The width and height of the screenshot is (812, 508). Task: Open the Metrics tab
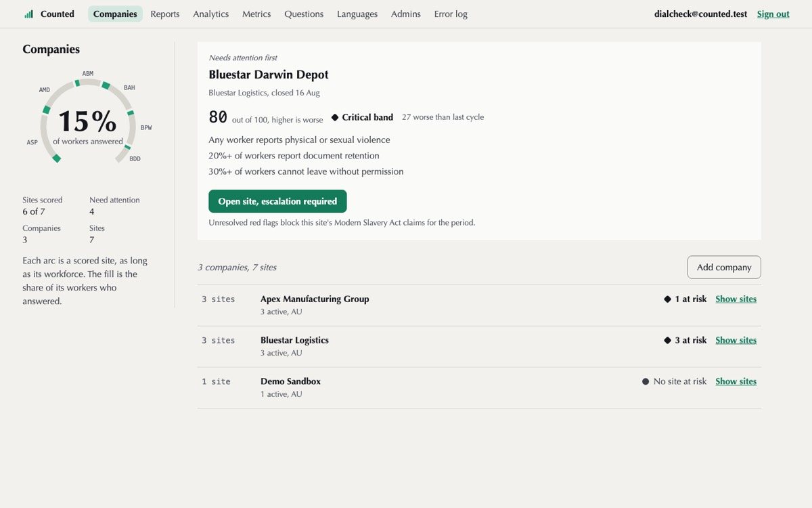256,14
